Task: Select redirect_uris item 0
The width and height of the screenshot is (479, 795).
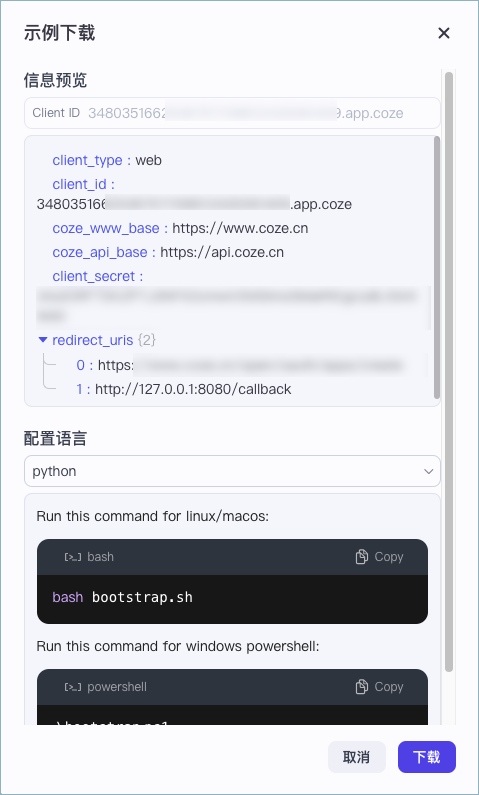Action: tap(239, 365)
